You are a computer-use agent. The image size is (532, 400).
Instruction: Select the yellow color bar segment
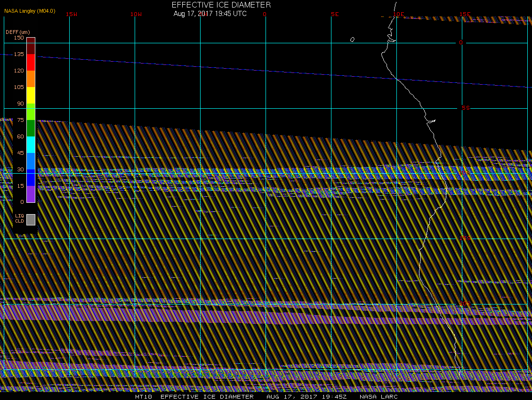pyautogui.click(x=31, y=96)
